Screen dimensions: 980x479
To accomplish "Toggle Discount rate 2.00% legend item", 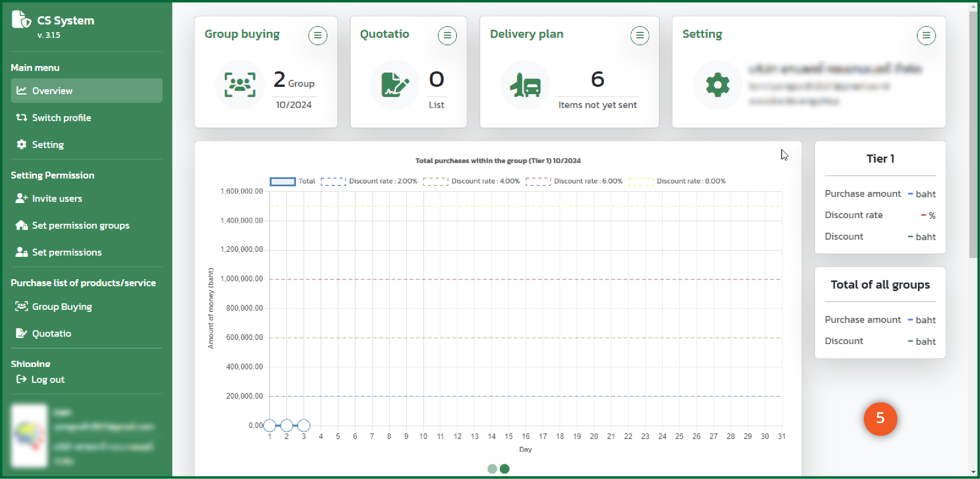I will click(369, 181).
